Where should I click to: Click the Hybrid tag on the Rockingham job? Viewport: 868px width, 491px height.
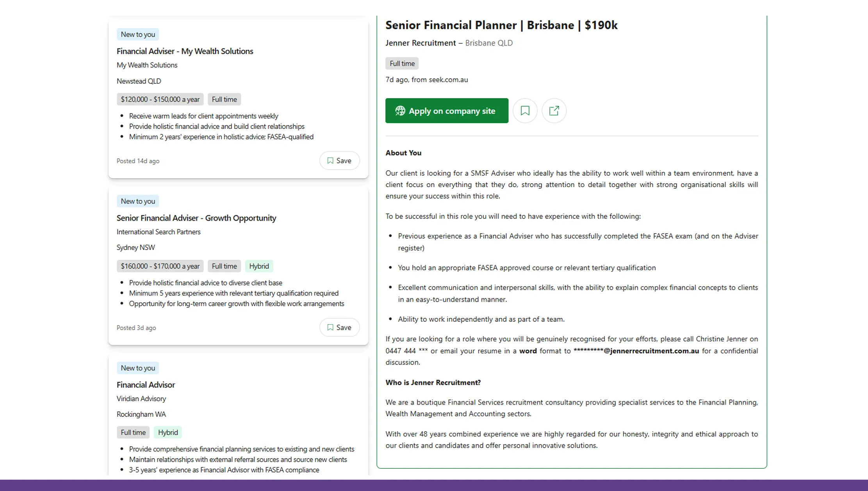(168, 432)
